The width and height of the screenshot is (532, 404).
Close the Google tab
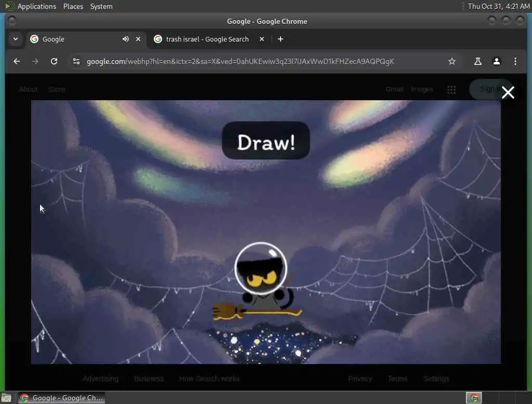click(x=138, y=39)
